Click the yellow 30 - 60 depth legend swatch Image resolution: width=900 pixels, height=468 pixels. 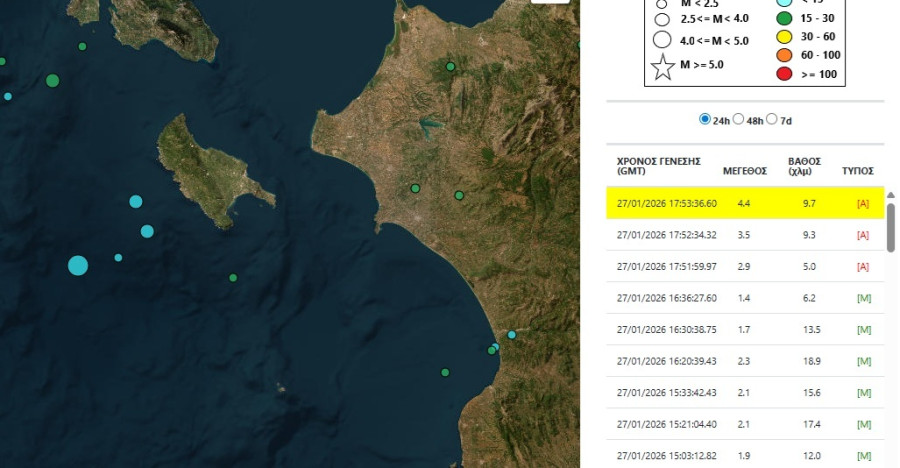(x=784, y=36)
